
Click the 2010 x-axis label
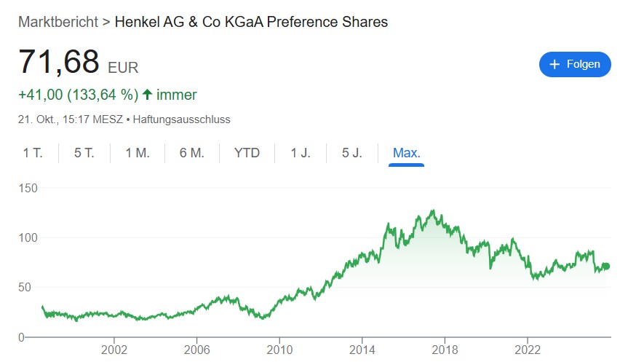coord(280,350)
